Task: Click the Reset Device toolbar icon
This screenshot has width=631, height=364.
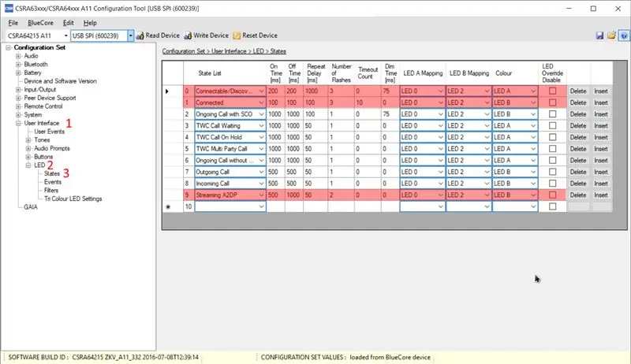Action: coord(237,35)
